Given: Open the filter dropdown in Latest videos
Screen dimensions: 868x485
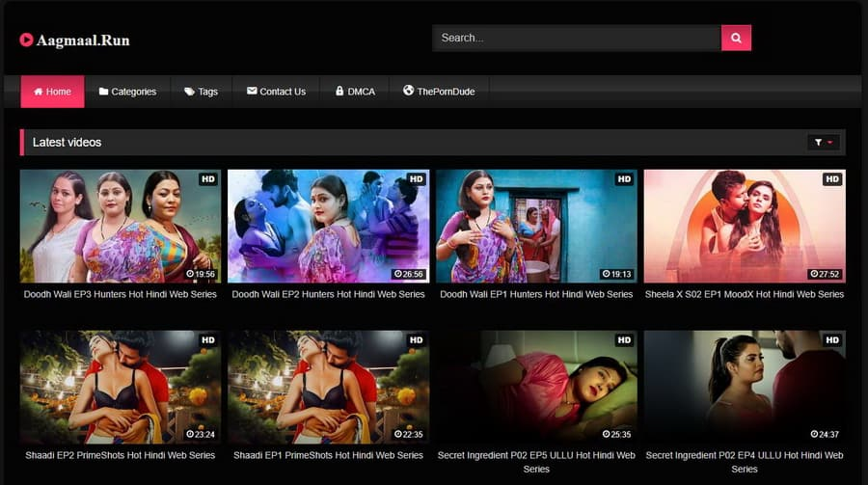Looking at the screenshot, I should 823,143.
